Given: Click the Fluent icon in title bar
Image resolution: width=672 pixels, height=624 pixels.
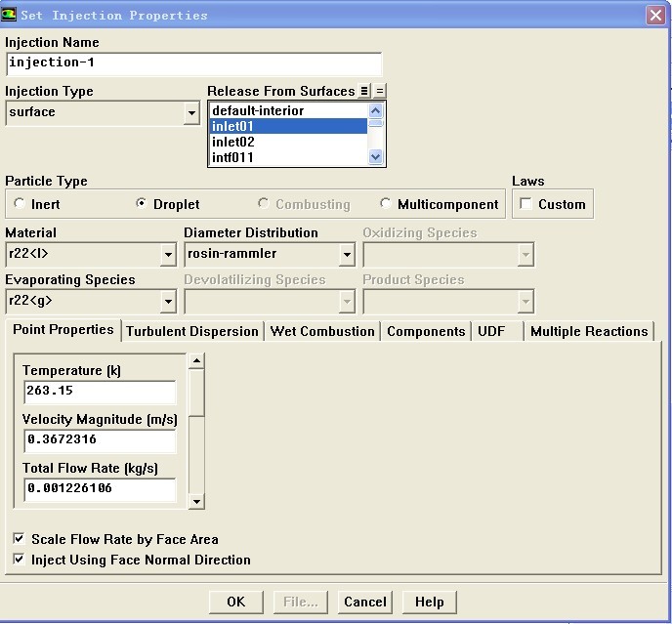Looking at the screenshot, I should tap(11, 15).
